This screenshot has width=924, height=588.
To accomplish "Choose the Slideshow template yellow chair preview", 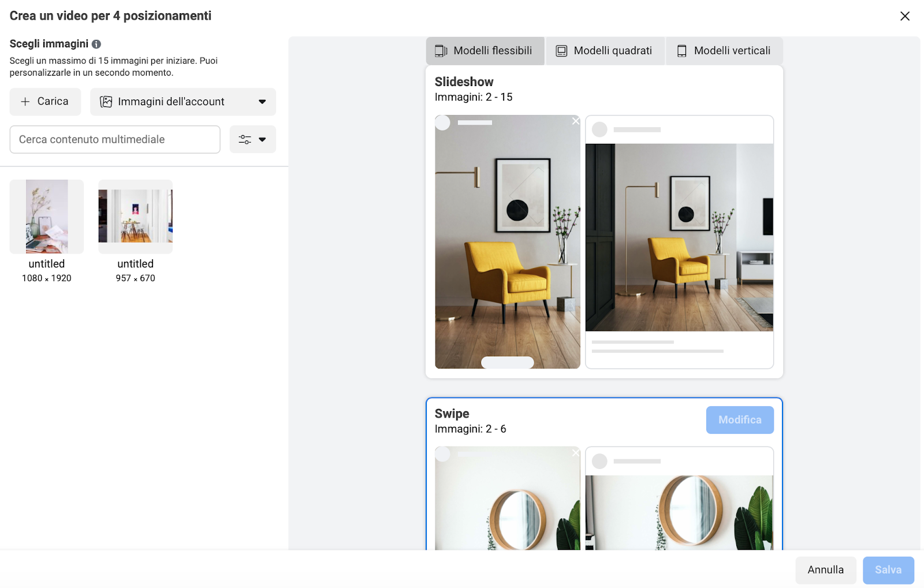I will [x=508, y=241].
